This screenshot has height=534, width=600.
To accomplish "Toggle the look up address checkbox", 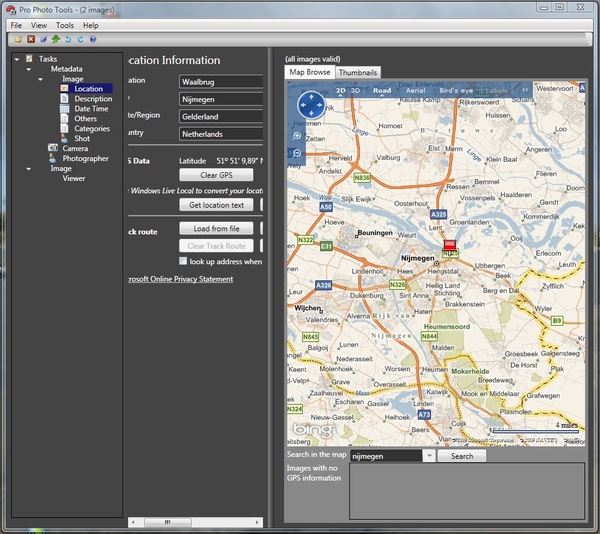I will pyautogui.click(x=183, y=261).
